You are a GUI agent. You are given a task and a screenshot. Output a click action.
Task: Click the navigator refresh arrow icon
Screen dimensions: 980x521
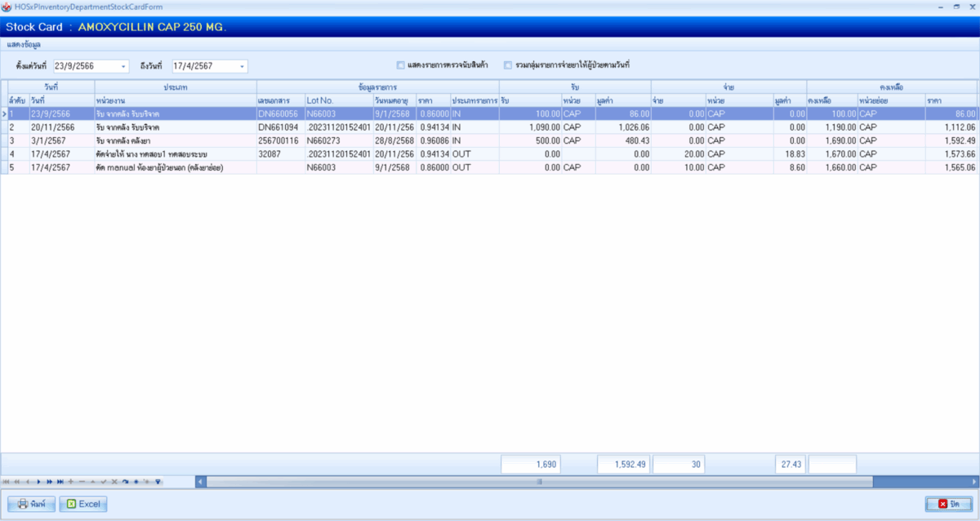[126, 482]
